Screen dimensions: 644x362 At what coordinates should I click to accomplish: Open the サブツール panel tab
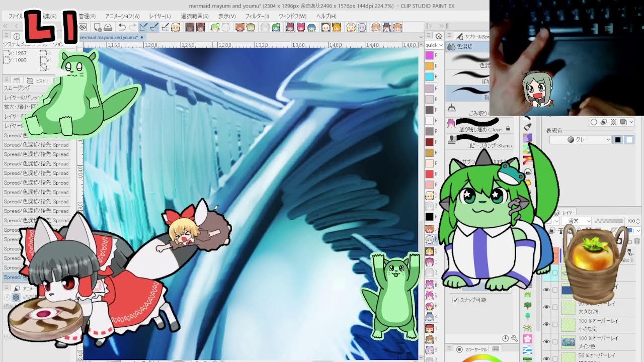point(472,36)
